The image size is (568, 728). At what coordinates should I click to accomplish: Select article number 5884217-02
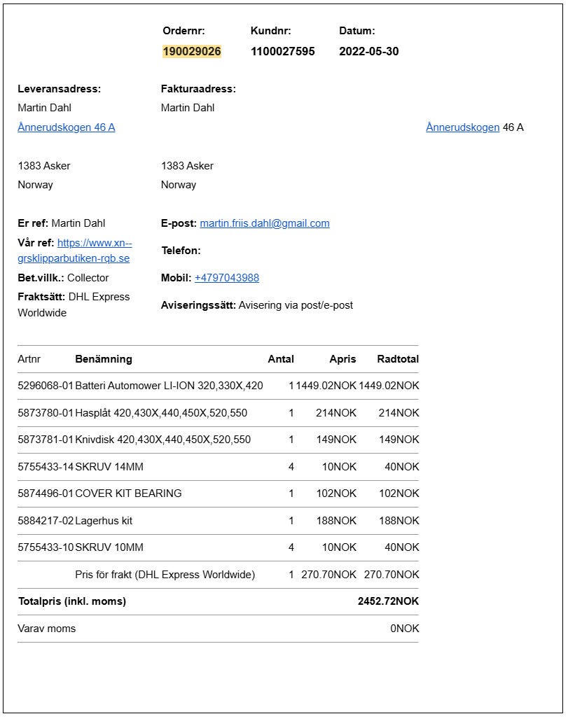[x=46, y=521]
